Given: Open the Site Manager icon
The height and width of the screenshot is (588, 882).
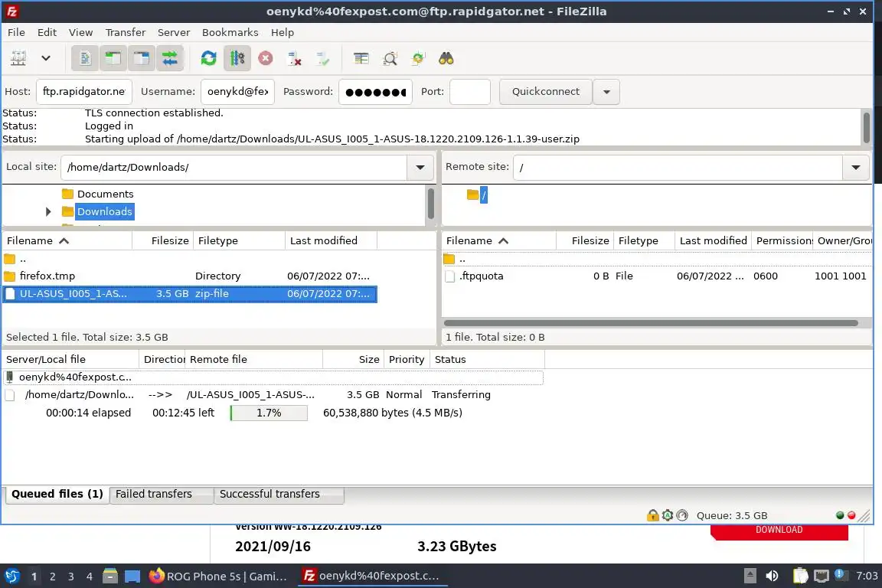Looking at the screenshot, I should coord(18,58).
